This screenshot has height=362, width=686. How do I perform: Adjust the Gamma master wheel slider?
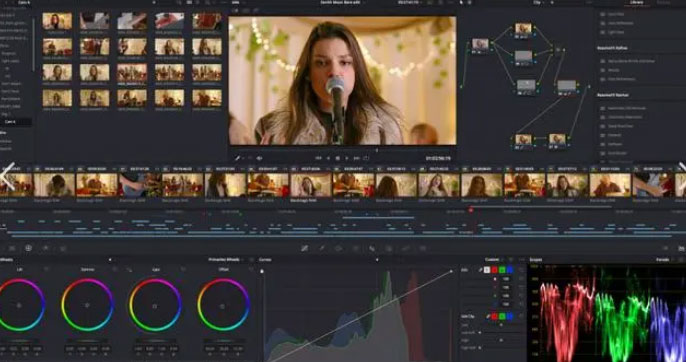(87, 341)
